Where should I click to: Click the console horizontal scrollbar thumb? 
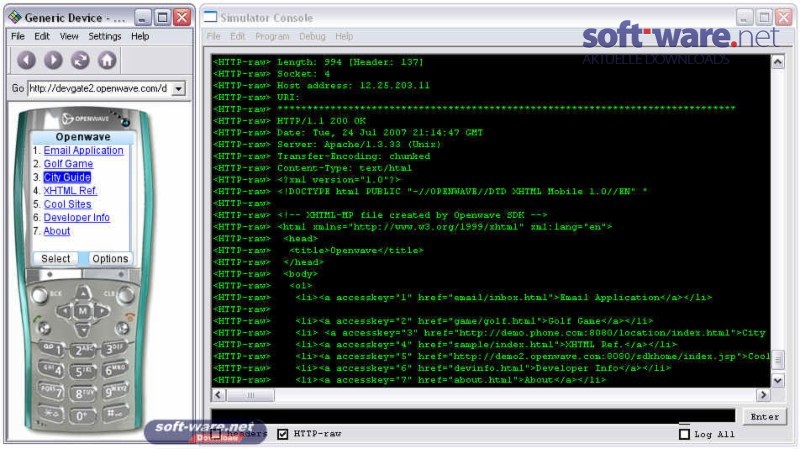point(251,395)
